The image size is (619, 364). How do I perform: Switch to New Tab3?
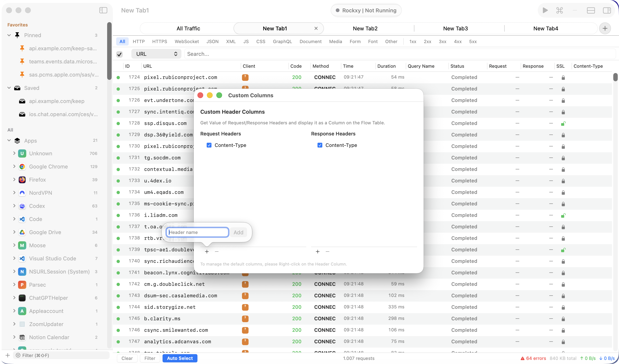[455, 29]
